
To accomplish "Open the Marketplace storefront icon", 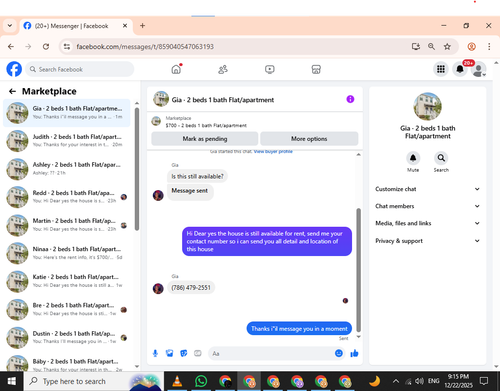I will 316,69.
